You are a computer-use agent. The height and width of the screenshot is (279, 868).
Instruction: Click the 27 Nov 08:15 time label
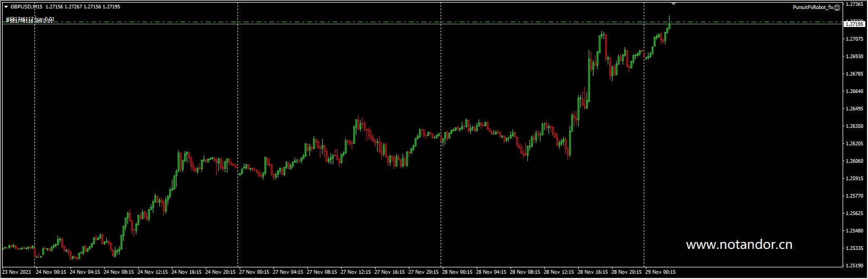(322, 273)
